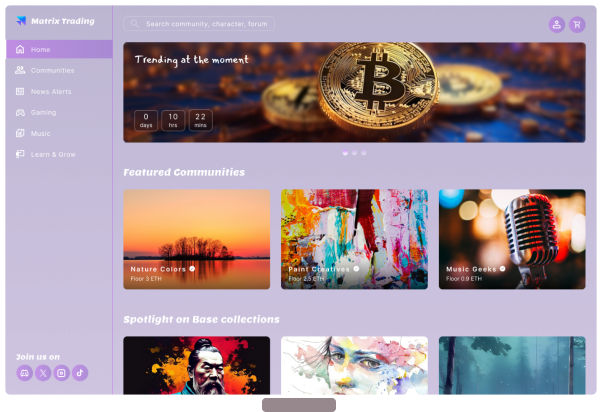
Task: Open the X (Twitter) social icon
Action: [x=43, y=373]
